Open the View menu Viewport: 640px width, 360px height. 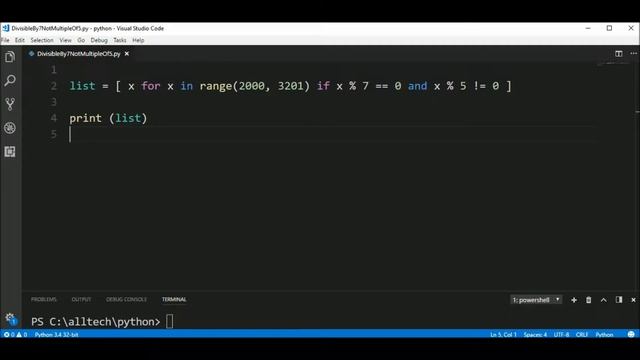tap(65, 40)
